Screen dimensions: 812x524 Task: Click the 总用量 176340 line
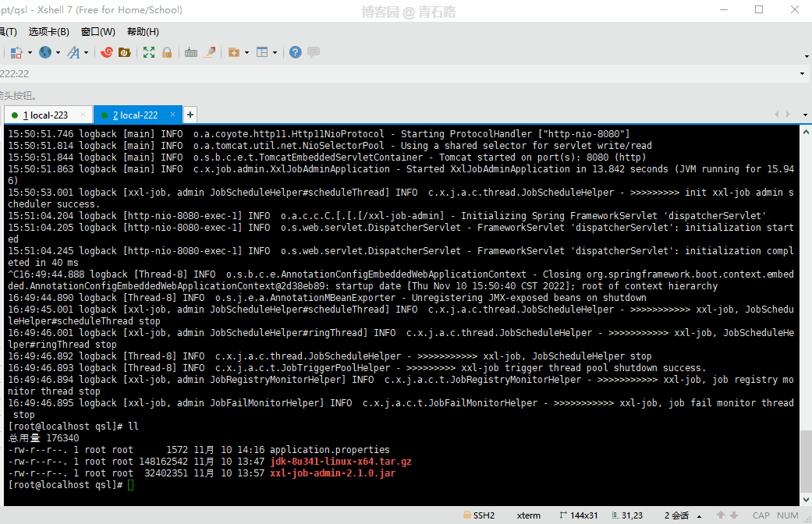tap(44, 438)
